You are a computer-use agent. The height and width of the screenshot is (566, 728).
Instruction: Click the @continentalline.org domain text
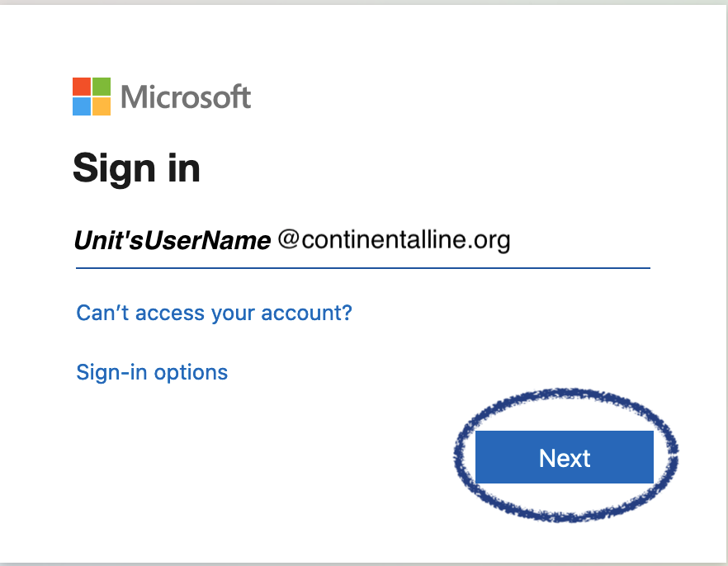tap(394, 240)
